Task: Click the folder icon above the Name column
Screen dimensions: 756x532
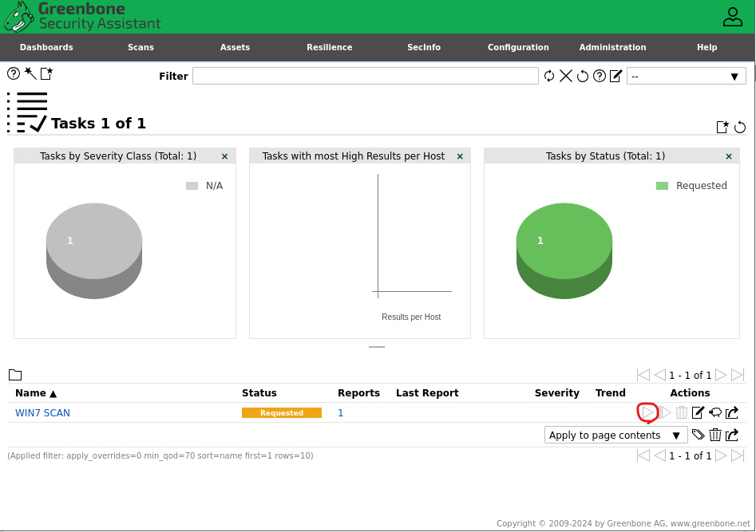Action: click(15, 374)
